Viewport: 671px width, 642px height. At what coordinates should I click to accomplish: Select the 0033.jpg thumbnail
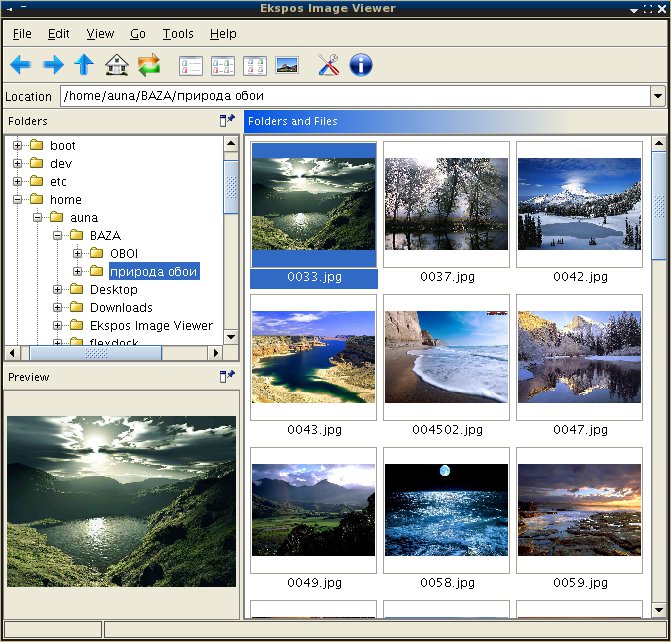point(313,204)
